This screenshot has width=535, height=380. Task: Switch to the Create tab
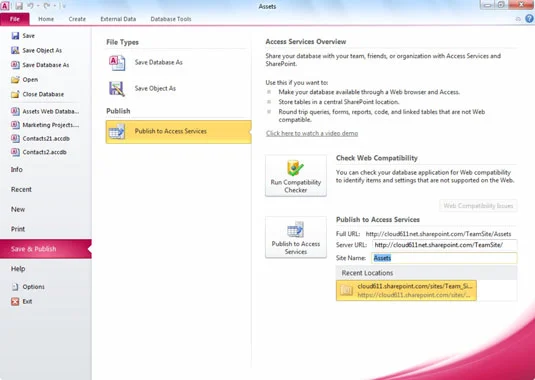77,19
